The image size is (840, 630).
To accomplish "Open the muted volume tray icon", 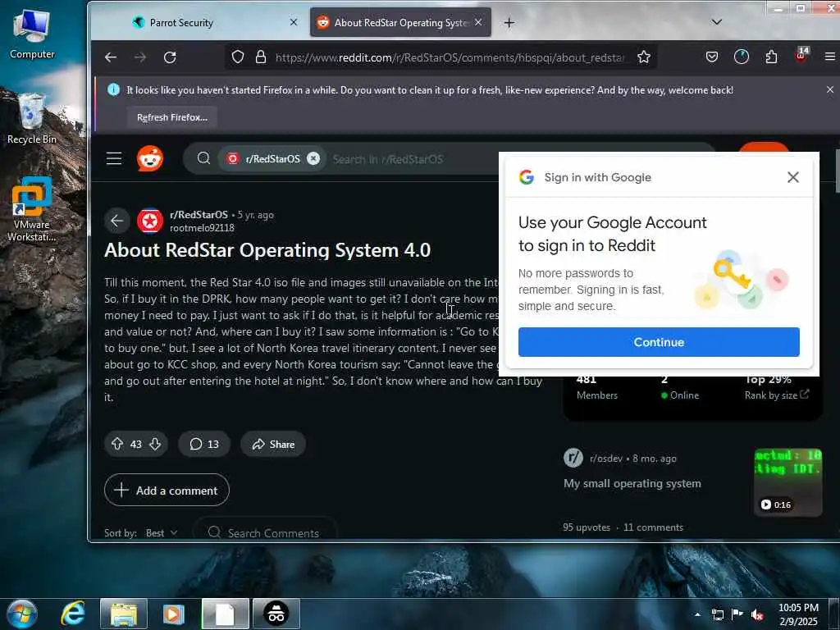I will (757, 614).
